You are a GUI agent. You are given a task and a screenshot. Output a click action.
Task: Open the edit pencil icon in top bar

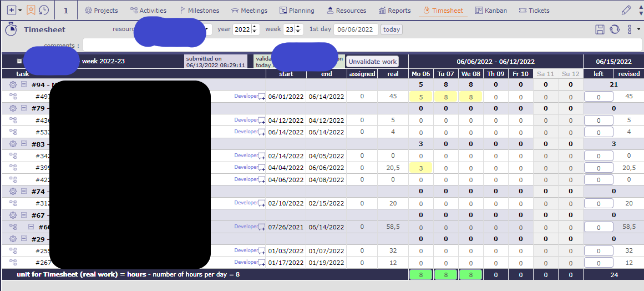[x=626, y=10]
